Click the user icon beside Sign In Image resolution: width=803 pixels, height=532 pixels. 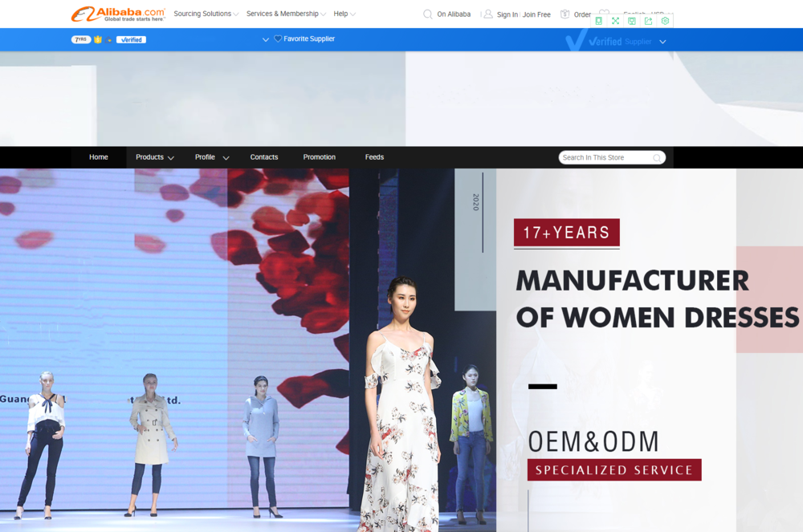(488, 14)
